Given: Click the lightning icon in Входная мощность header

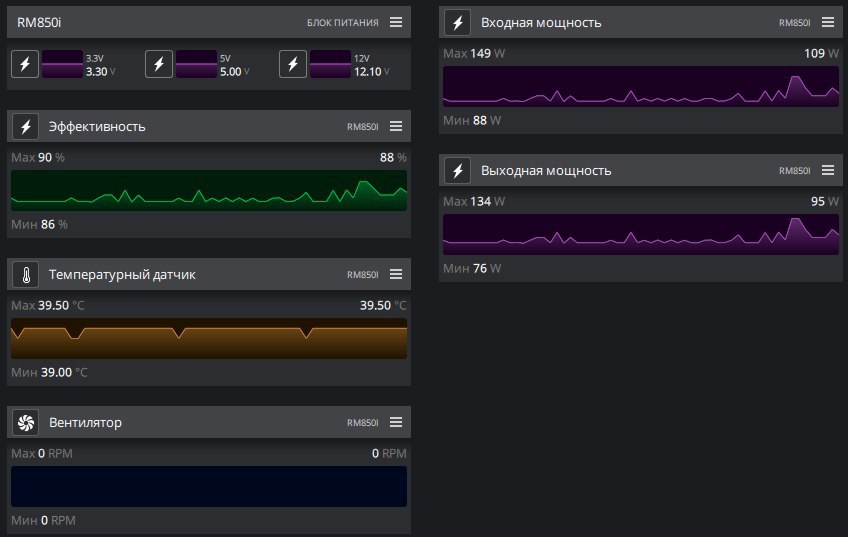Looking at the screenshot, I should (458, 23).
